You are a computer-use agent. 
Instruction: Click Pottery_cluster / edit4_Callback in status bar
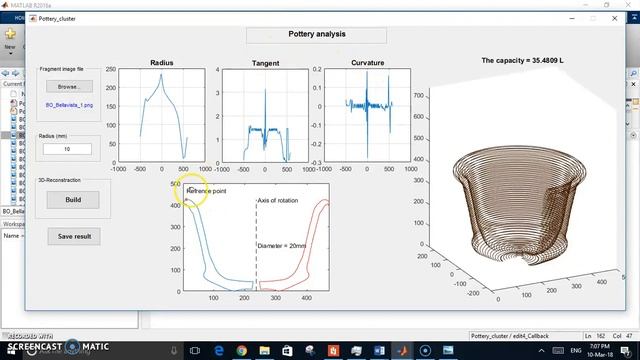(510, 336)
